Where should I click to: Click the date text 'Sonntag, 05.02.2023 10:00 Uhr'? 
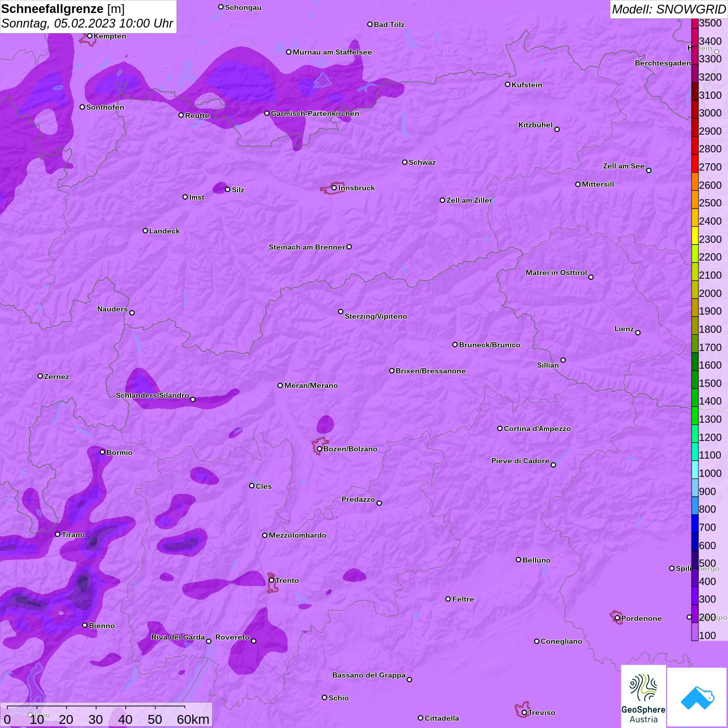click(87, 23)
